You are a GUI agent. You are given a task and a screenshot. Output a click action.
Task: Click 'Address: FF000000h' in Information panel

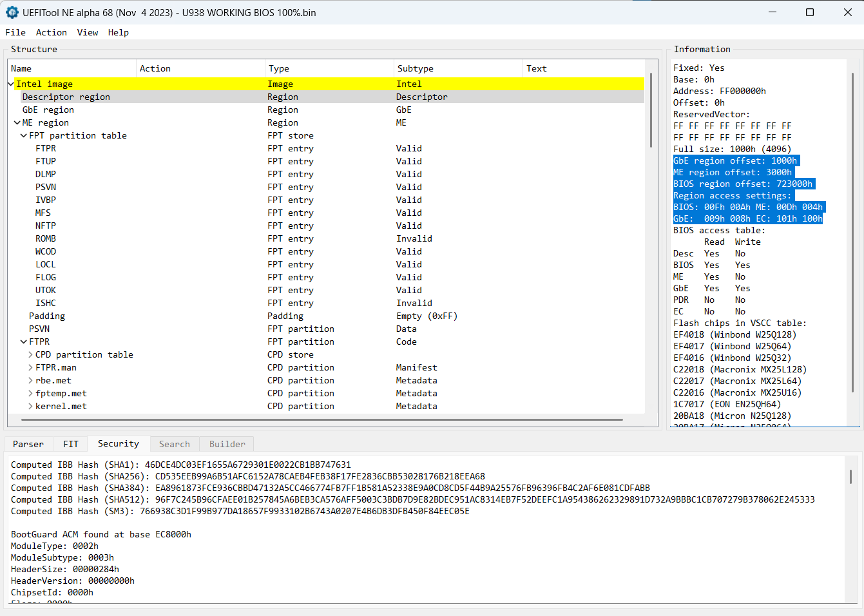[720, 91]
